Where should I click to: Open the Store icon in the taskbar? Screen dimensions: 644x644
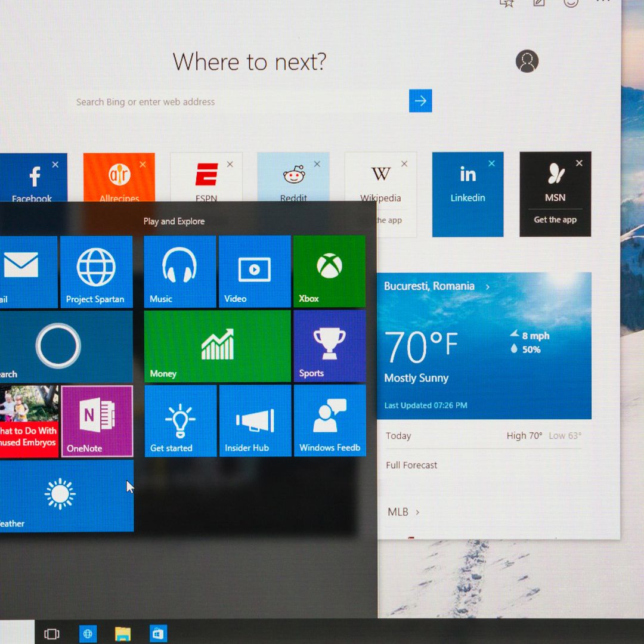[158, 634]
